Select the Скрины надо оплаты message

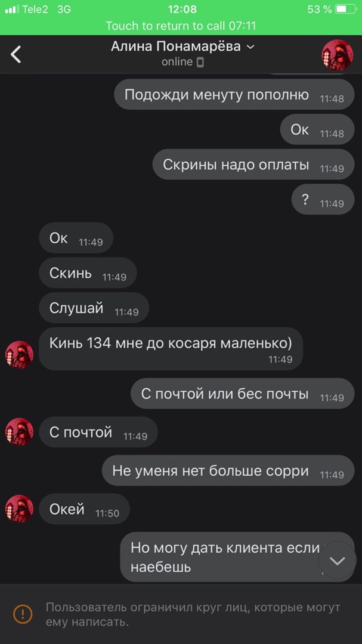(253, 165)
